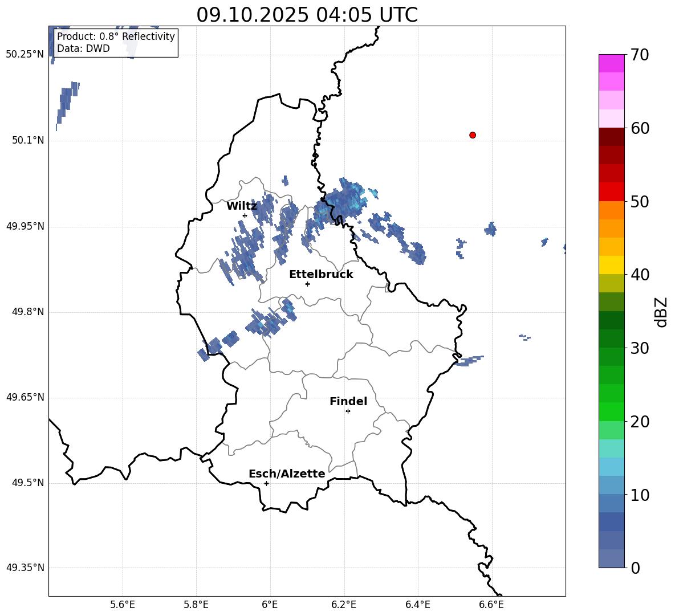The image size is (675, 616).
Task: Click the Ettelbruck city label
Action: pos(321,275)
